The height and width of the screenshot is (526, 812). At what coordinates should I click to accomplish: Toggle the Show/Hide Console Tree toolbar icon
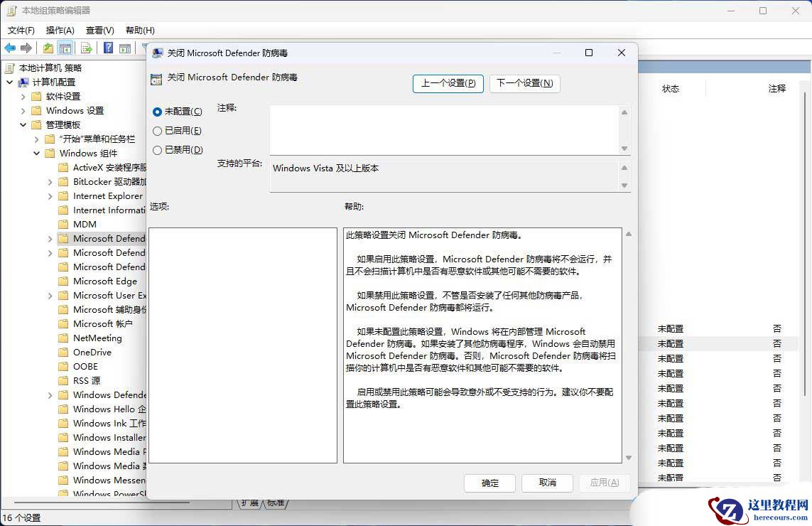65,48
